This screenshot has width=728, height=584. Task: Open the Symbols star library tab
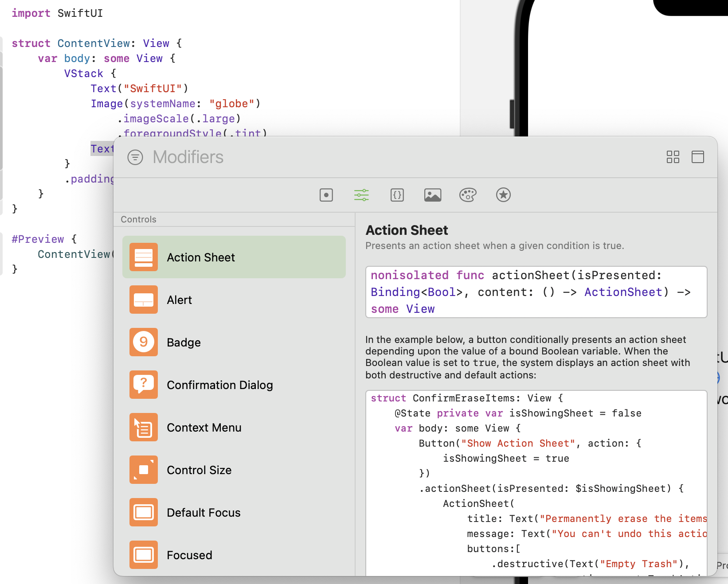[503, 195]
